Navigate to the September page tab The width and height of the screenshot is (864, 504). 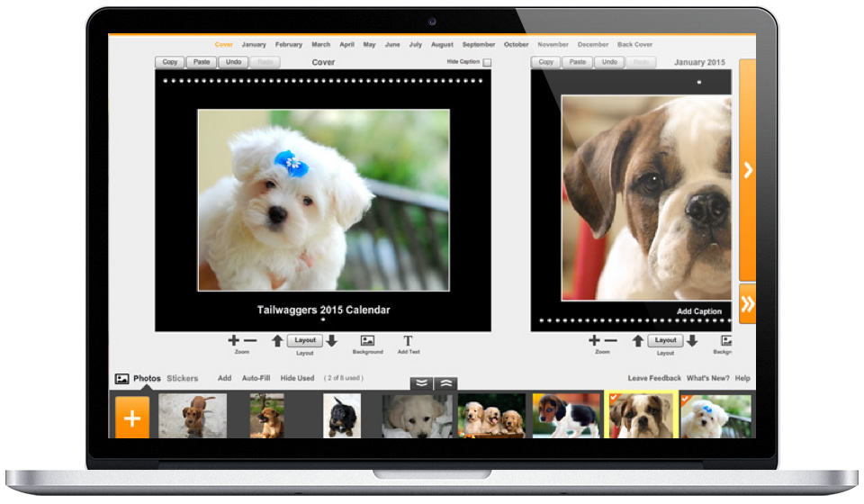[x=479, y=44]
